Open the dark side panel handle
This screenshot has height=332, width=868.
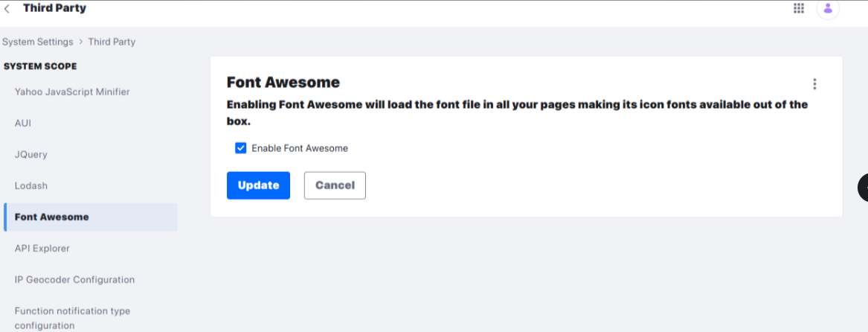tap(863, 188)
